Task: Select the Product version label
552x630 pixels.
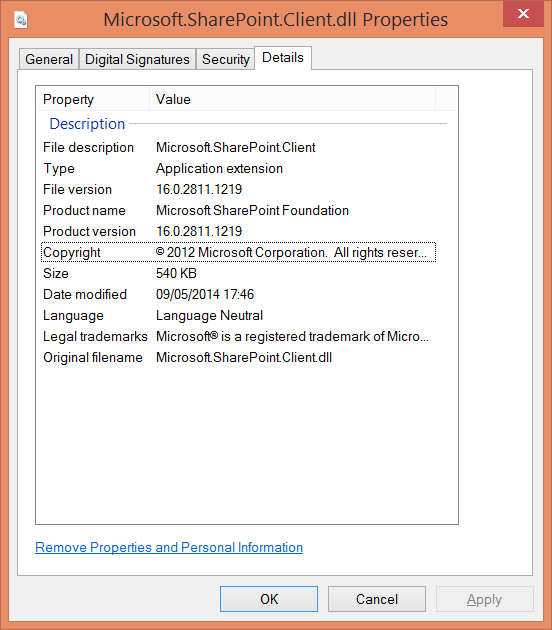Action: tap(90, 231)
